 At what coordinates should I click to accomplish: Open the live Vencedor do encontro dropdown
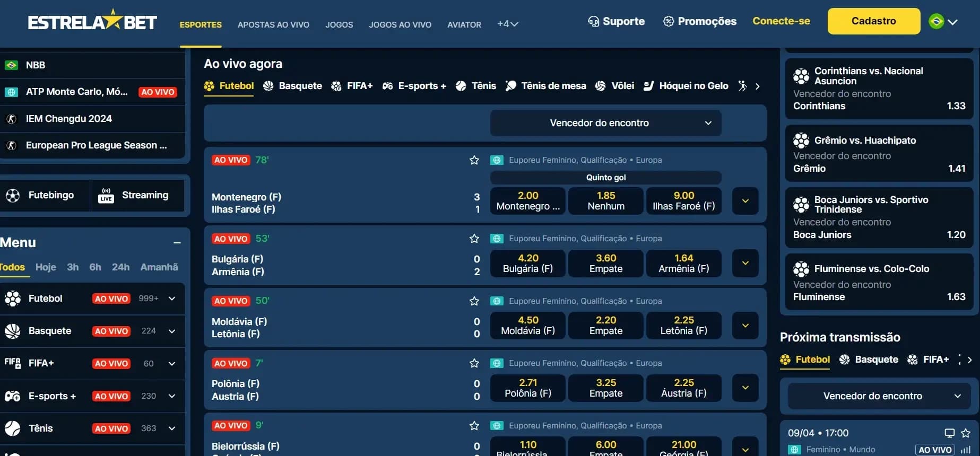(x=605, y=123)
